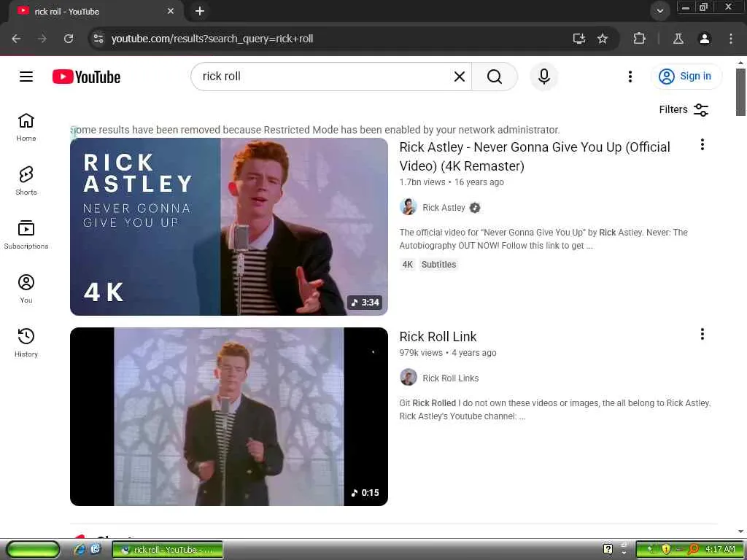Click the magnifier search button
The width and height of the screenshot is (747, 560).
495,76
